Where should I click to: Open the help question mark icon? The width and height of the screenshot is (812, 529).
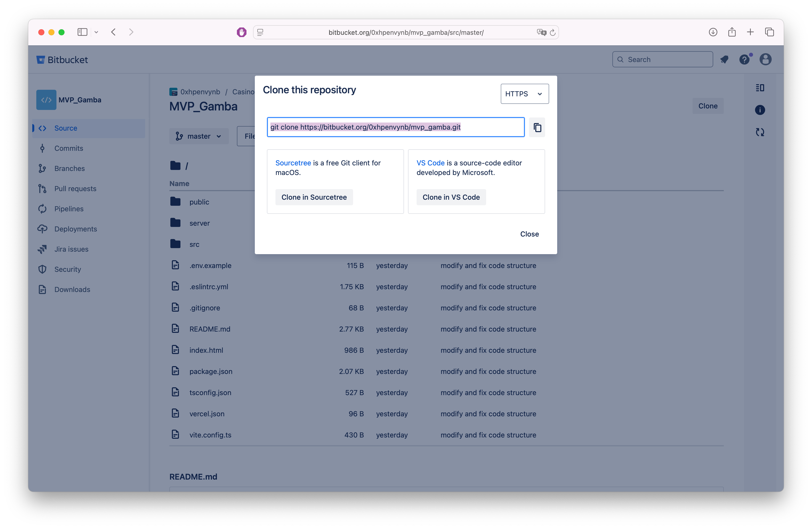click(x=744, y=60)
